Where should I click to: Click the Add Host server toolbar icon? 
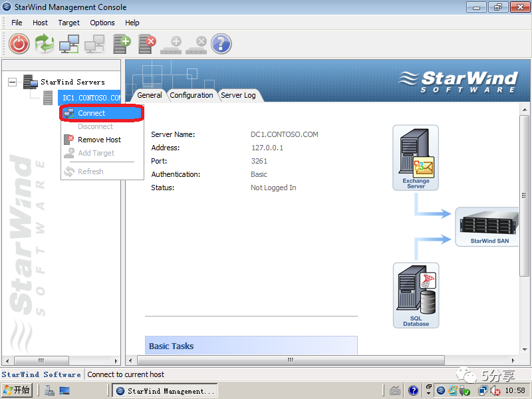(122, 44)
